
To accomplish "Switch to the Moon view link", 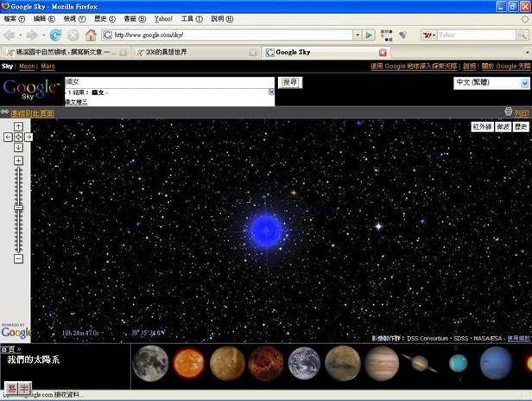I will (27, 67).
